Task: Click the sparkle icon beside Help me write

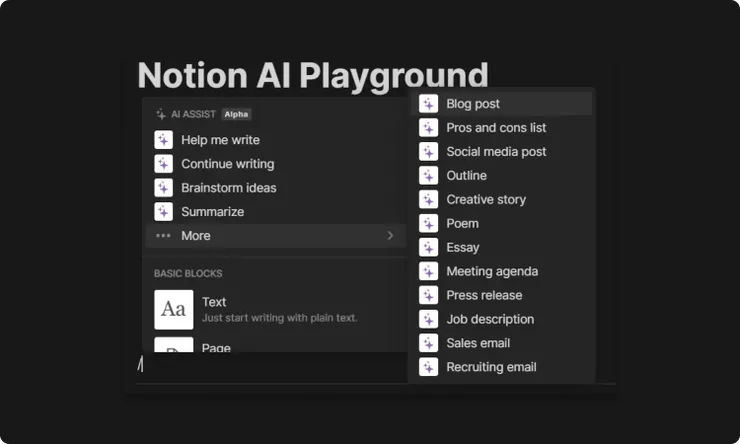Action: [x=163, y=140]
